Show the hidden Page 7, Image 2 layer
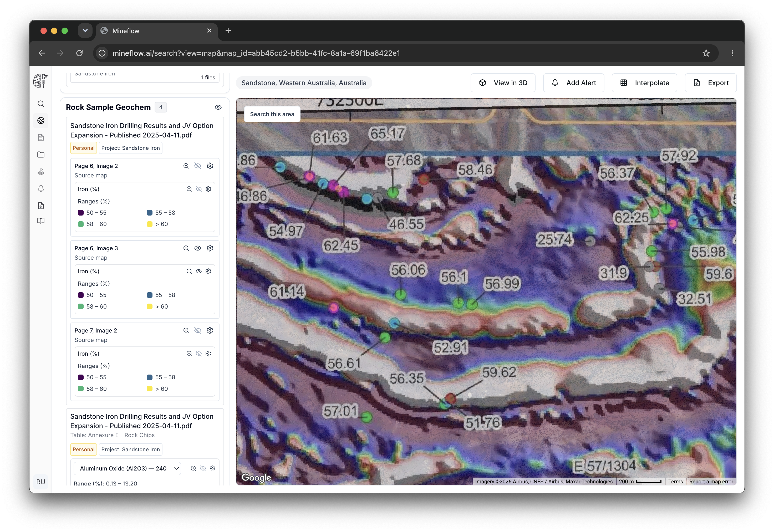This screenshot has width=774, height=532. (x=198, y=331)
